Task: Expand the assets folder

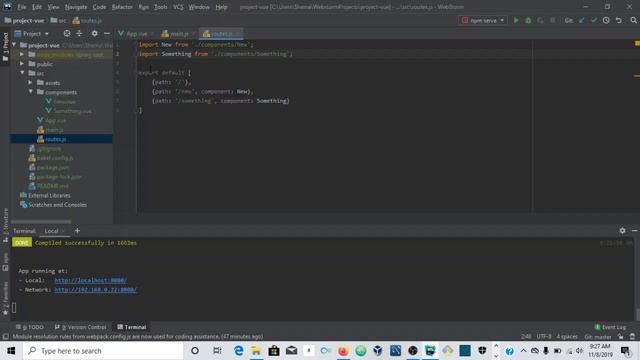Action: (30, 82)
